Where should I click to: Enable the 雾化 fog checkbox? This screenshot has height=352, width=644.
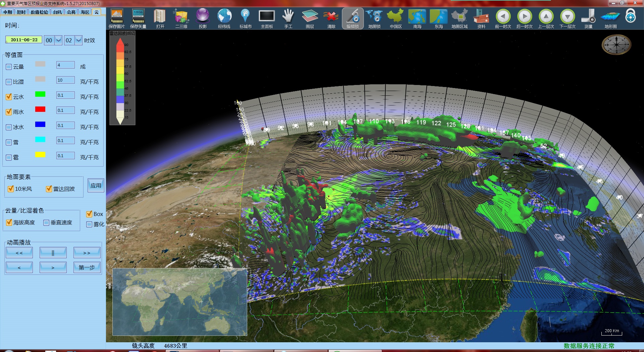point(89,224)
